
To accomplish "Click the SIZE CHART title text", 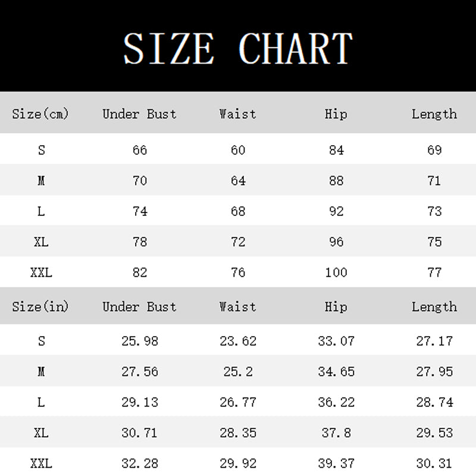I will coord(238,48).
